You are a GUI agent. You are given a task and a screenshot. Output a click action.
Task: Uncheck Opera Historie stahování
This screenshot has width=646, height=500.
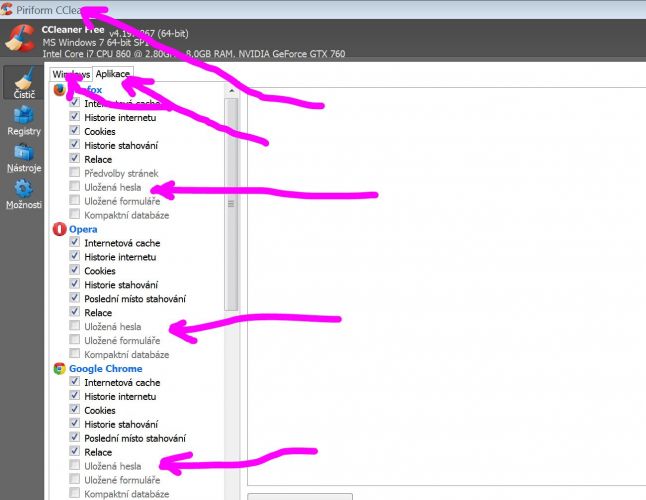75,284
